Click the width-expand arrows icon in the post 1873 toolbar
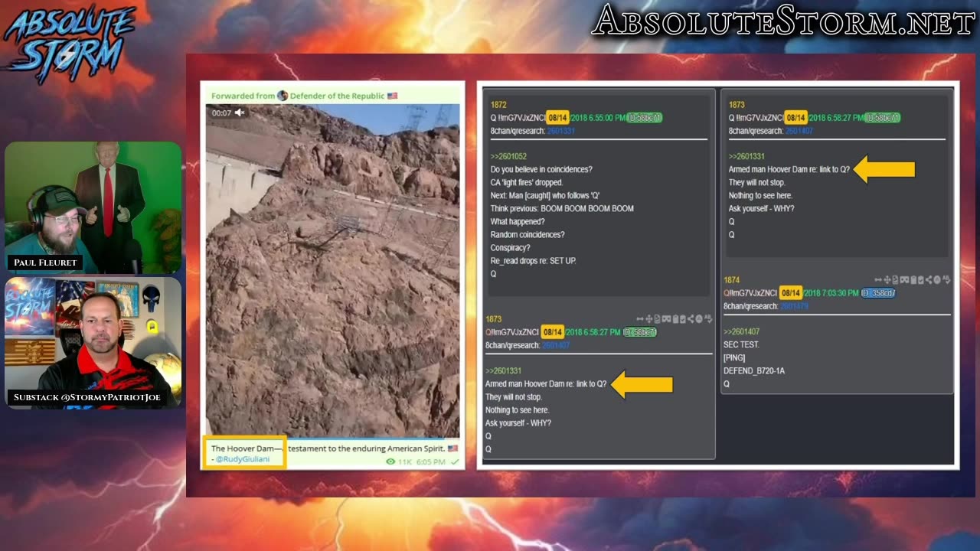Screen dimensions: 980x551 [640, 319]
